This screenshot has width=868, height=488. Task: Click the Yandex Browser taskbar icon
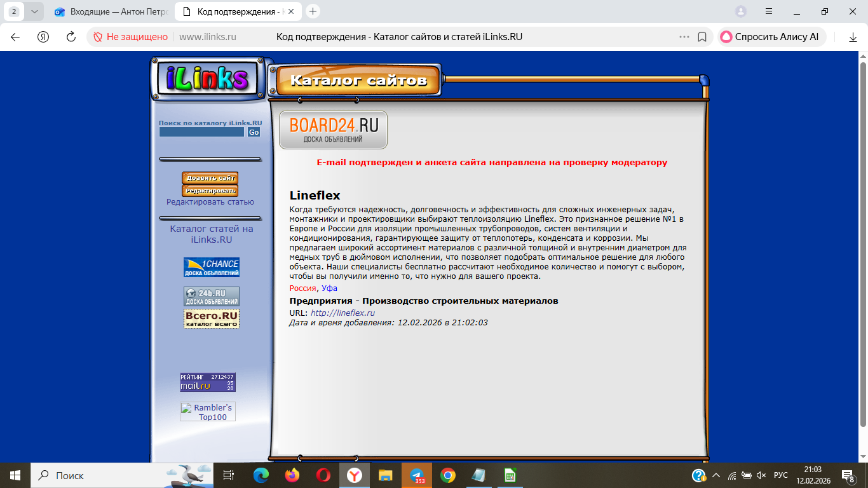click(x=355, y=475)
